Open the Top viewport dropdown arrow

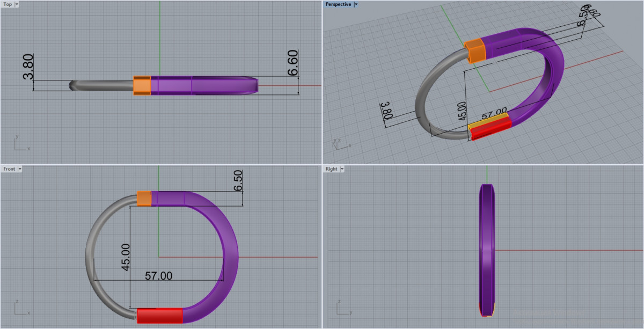(17, 4)
